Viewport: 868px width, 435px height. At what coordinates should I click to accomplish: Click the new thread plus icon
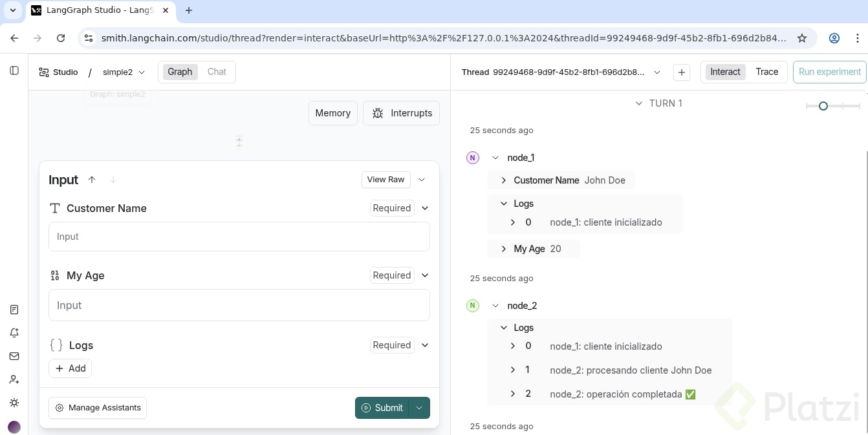click(682, 72)
